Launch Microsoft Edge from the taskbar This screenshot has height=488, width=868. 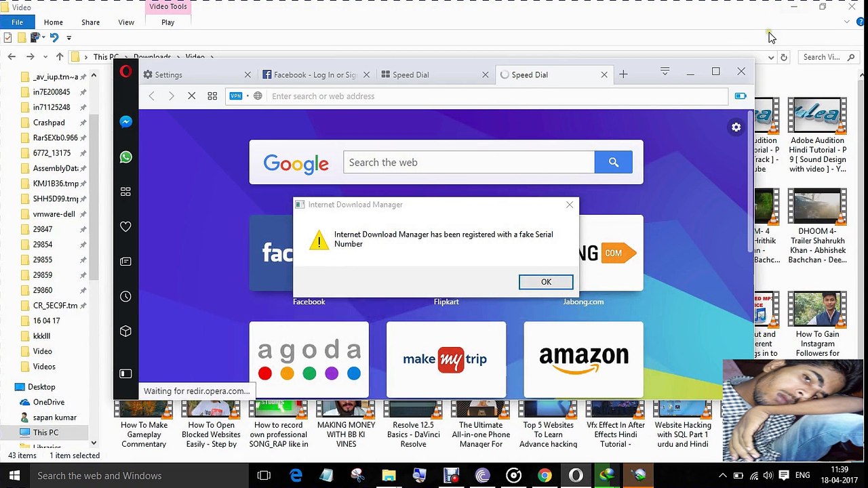pos(296,476)
